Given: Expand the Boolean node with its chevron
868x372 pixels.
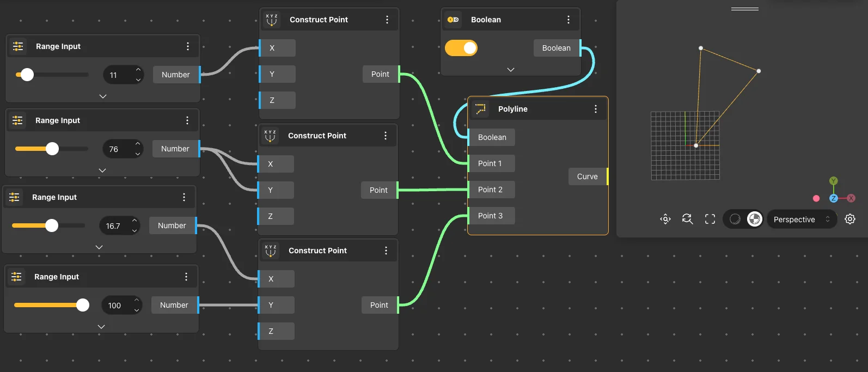Looking at the screenshot, I should coord(511,70).
